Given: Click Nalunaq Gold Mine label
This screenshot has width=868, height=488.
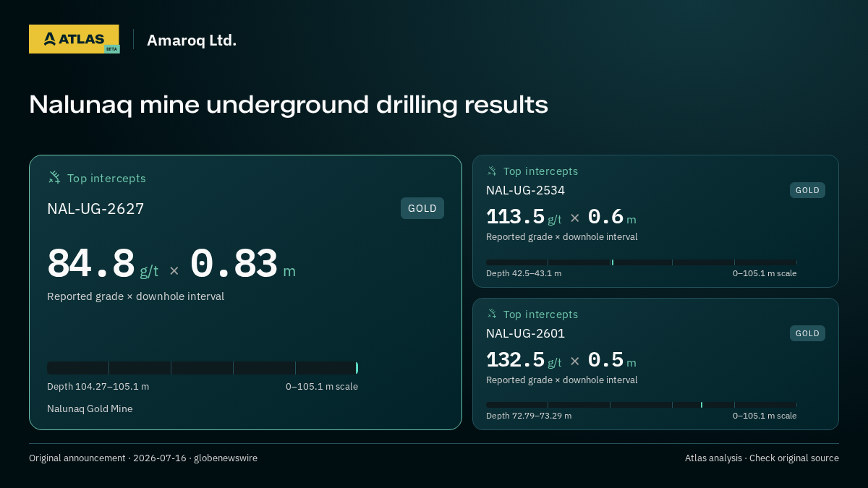Looking at the screenshot, I should 90,409.
